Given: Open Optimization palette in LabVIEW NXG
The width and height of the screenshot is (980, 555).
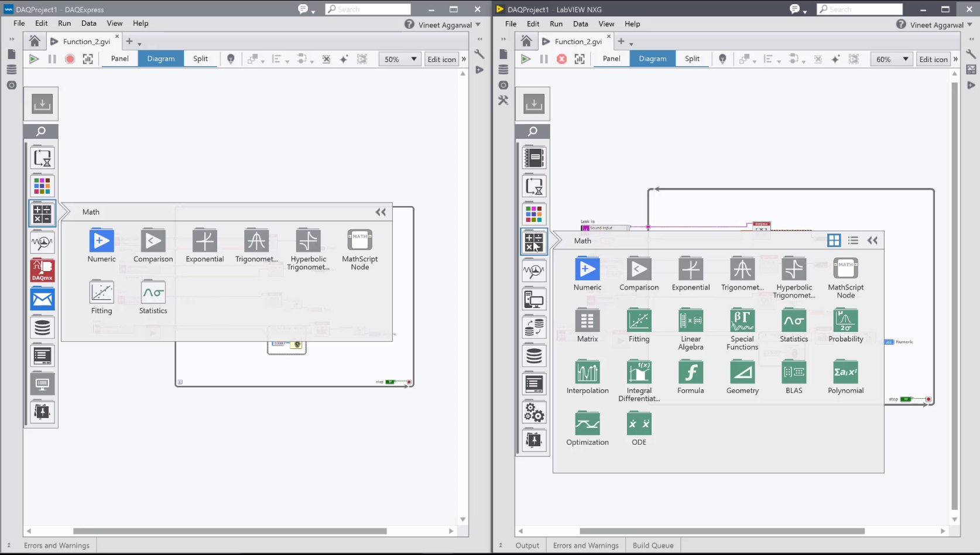Looking at the screenshot, I should coord(587,429).
